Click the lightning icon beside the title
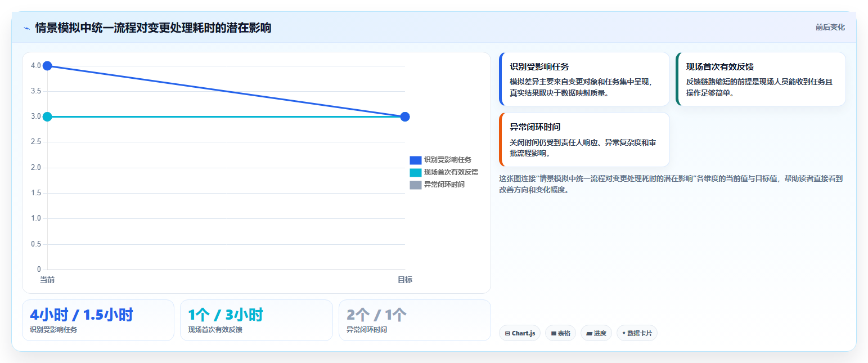This screenshot has width=868, height=363. [26, 28]
